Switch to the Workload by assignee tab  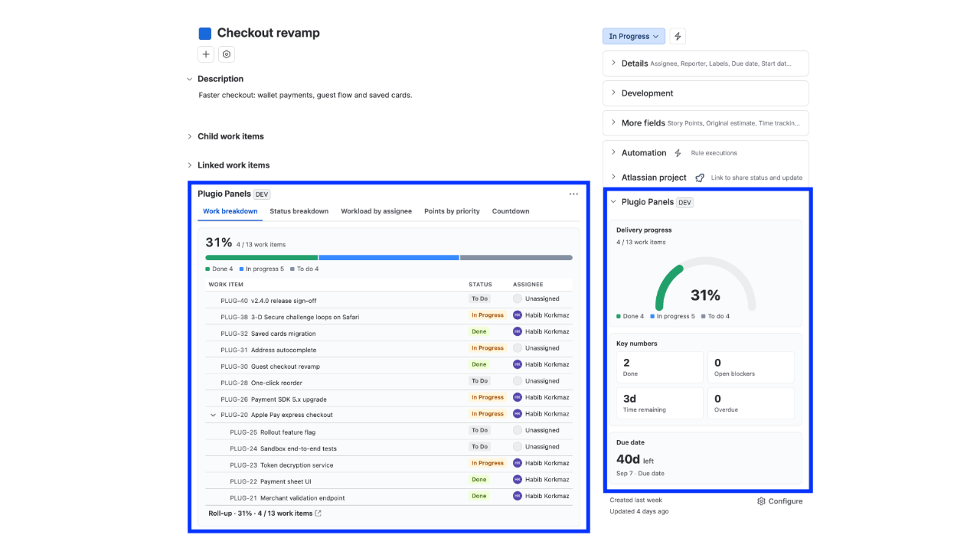[376, 211]
